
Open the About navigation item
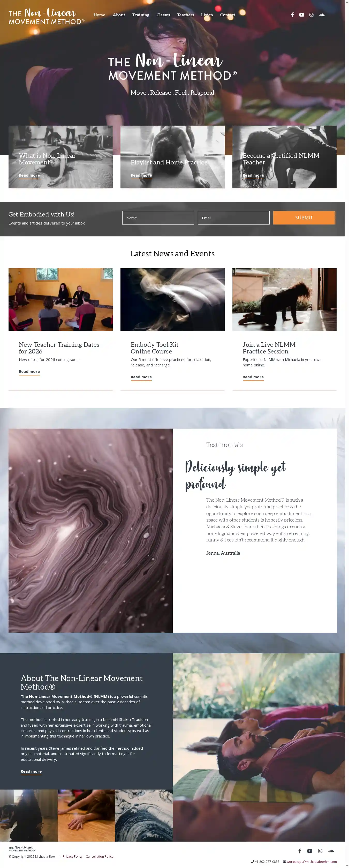pos(119,15)
